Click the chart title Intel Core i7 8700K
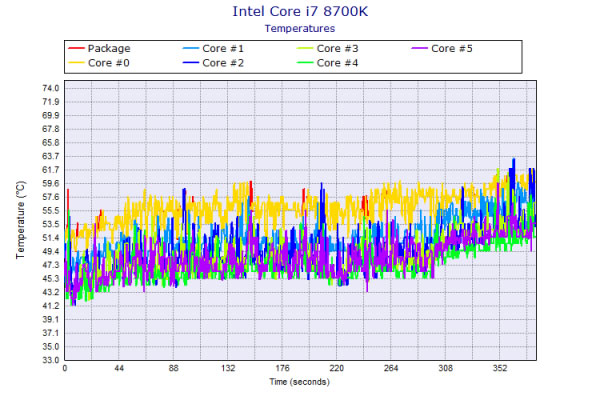The height and width of the screenshot is (400, 600). tap(300, 11)
